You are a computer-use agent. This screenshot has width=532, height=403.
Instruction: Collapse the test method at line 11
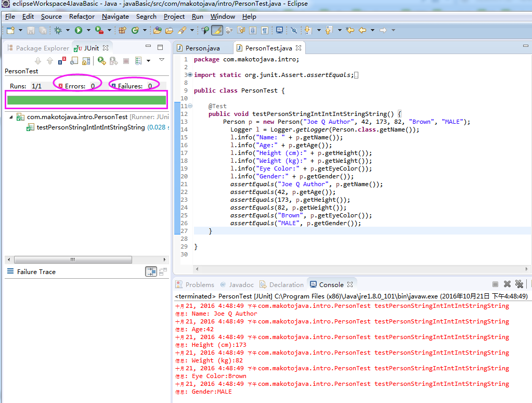190,106
